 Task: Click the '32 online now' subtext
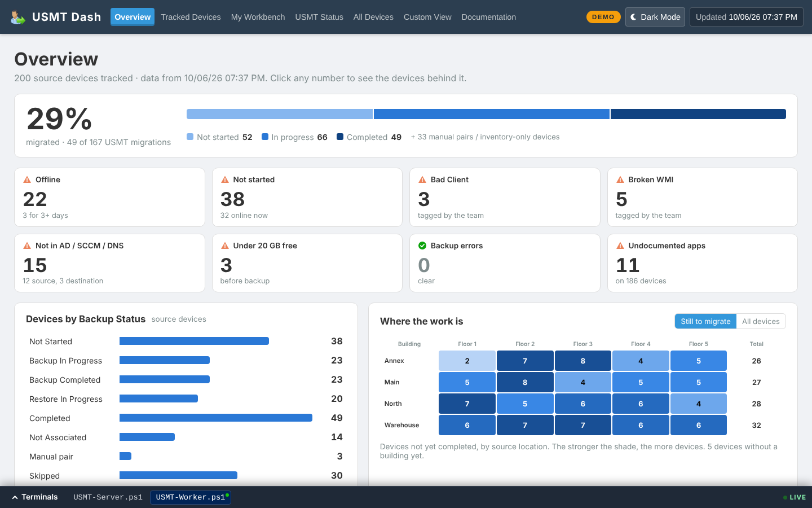point(244,215)
